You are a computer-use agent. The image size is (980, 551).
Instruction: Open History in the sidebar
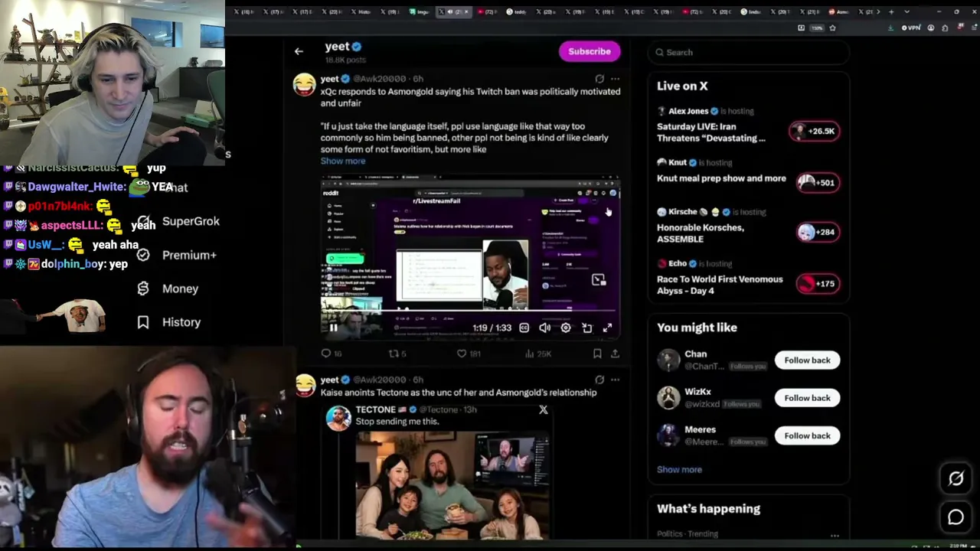tap(168, 322)
